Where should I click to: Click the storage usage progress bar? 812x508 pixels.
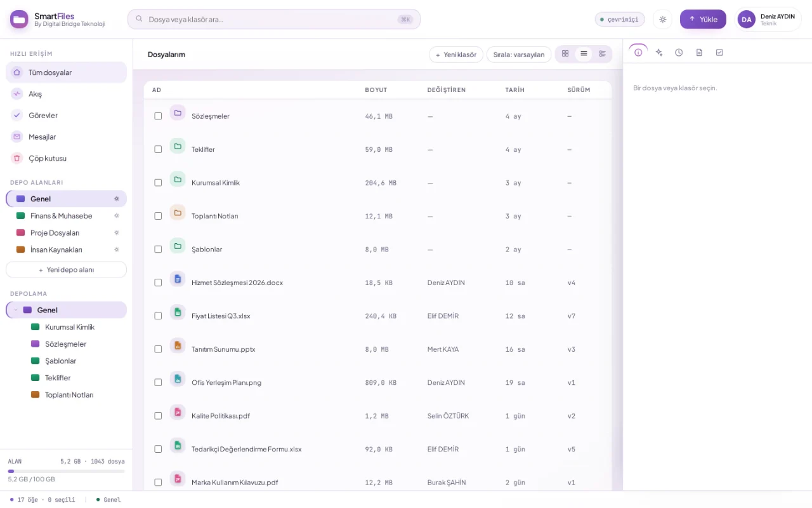coord(66,471)
